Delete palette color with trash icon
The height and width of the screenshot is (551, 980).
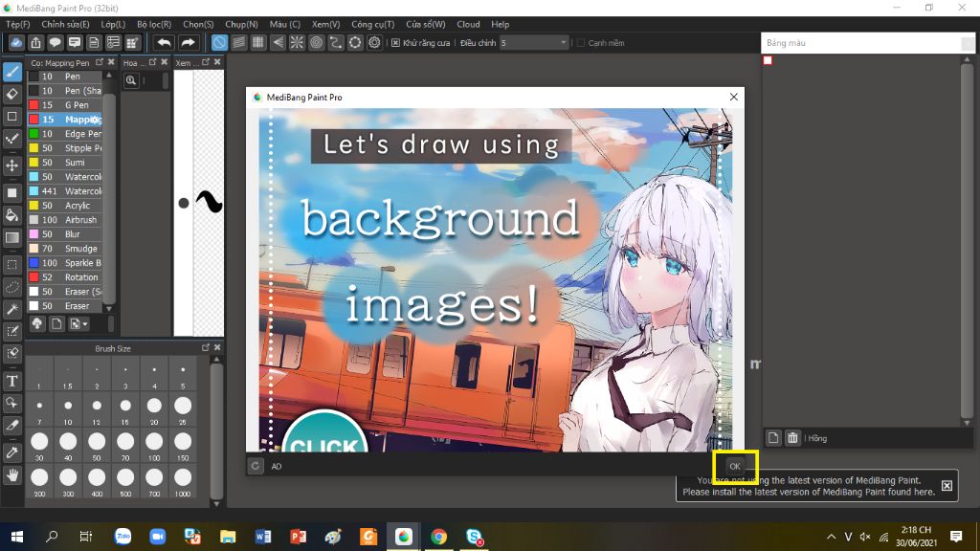(792, 438)
